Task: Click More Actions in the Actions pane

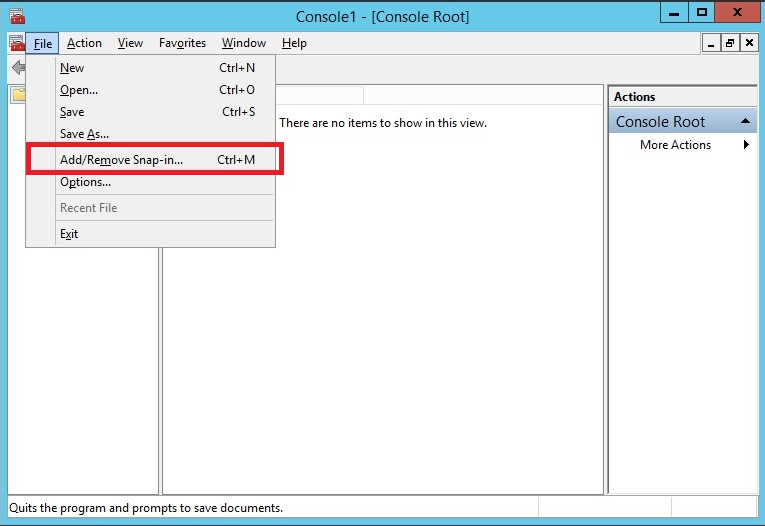Action: click(675, 145)
